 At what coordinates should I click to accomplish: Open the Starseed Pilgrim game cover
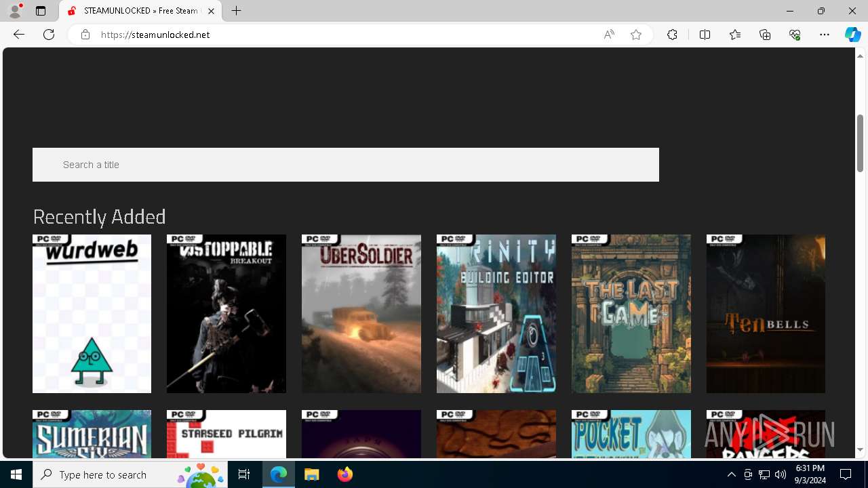click(x=226, y=434)
